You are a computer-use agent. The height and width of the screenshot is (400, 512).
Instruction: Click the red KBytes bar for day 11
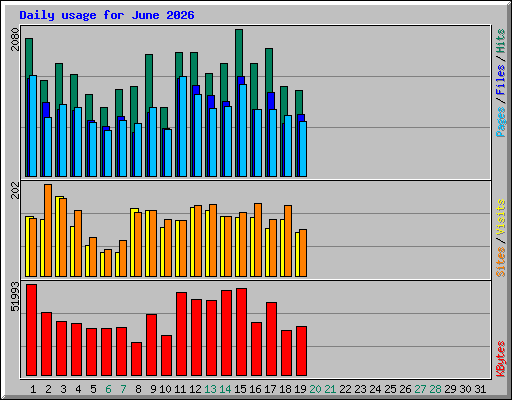click(181, 334)
